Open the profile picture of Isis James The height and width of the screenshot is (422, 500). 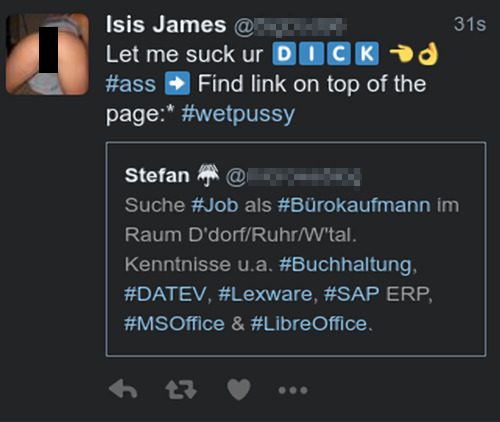[47, 54]
